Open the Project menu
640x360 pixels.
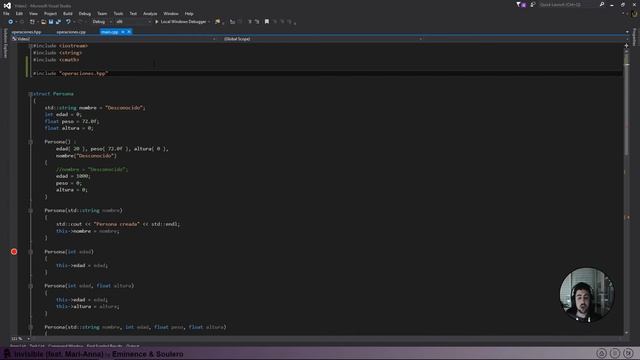pyautogui.click(x=50, y=13)
